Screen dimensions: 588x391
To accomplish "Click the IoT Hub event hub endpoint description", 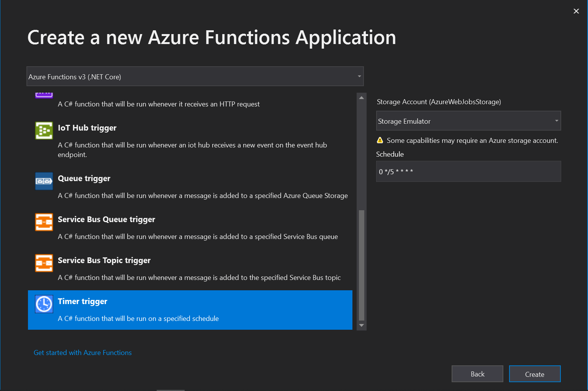I will (192, 150).
